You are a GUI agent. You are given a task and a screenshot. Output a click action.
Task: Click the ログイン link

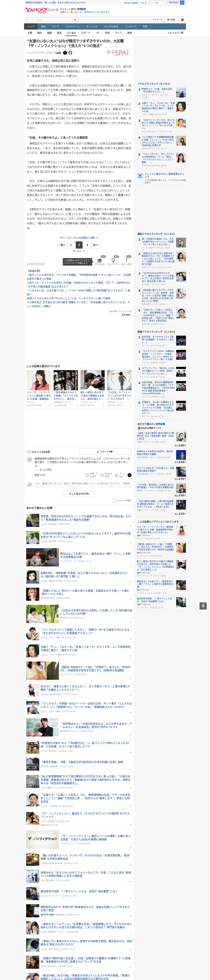pos(64,12)
